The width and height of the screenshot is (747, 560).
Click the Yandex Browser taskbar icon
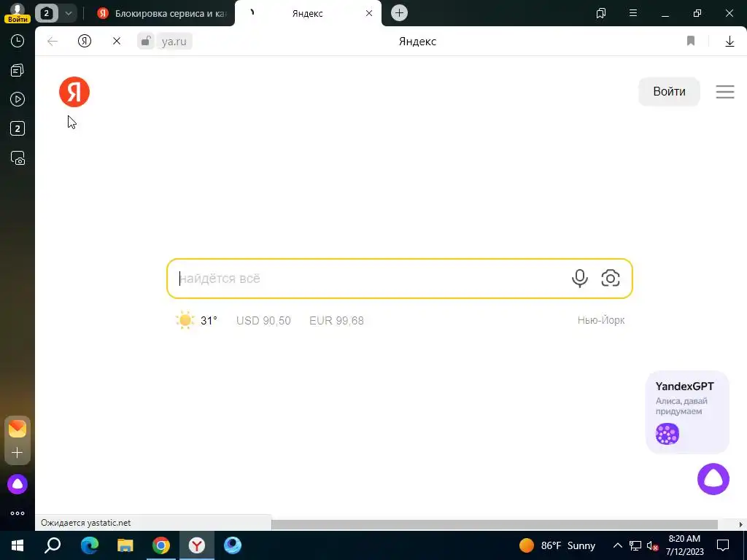[x=197, y=545]
